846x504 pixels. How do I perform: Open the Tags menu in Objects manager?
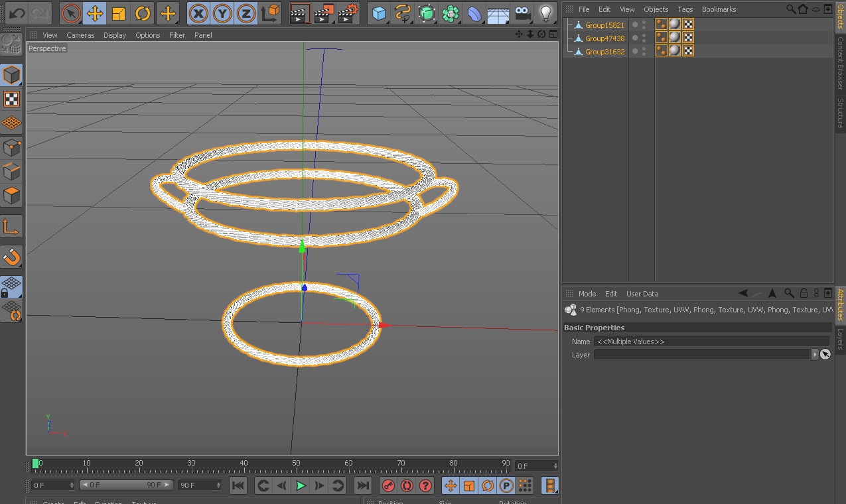click(685, 9)
